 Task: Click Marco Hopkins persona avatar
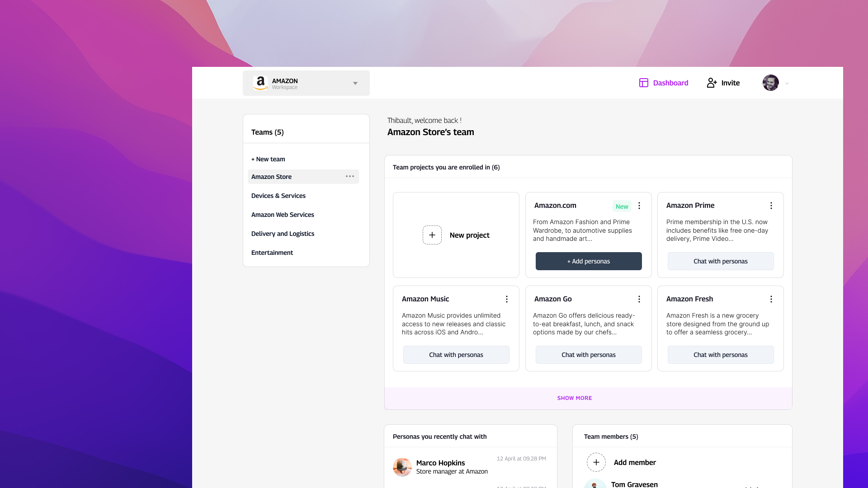[x=402, y=467]
